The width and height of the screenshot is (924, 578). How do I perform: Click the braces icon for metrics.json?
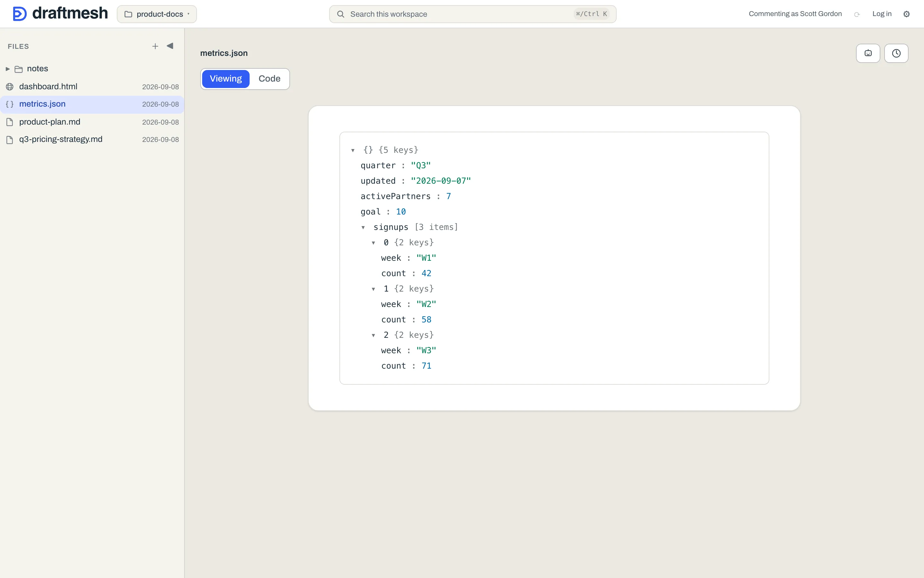[x=10, y=104]
